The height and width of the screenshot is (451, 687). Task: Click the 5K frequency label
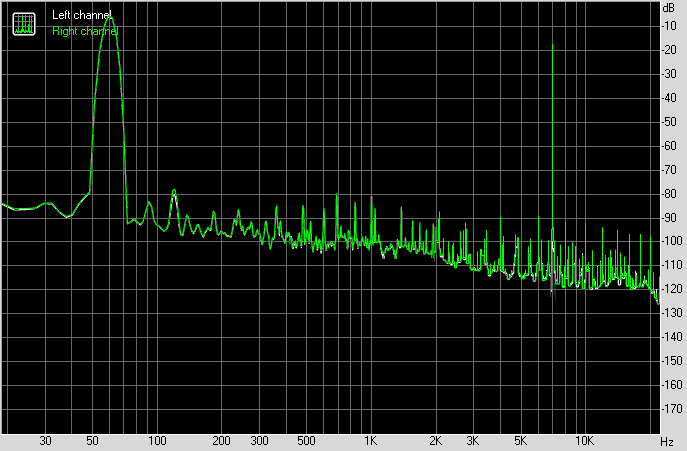click(x=520, y=441)
